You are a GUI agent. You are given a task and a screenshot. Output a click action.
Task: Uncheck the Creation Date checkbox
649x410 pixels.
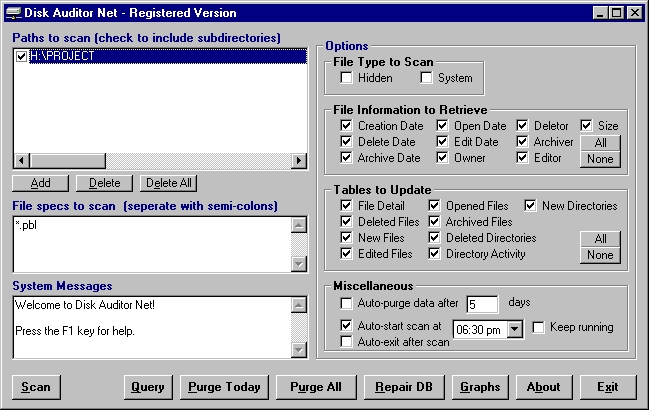tap(346, 125)
